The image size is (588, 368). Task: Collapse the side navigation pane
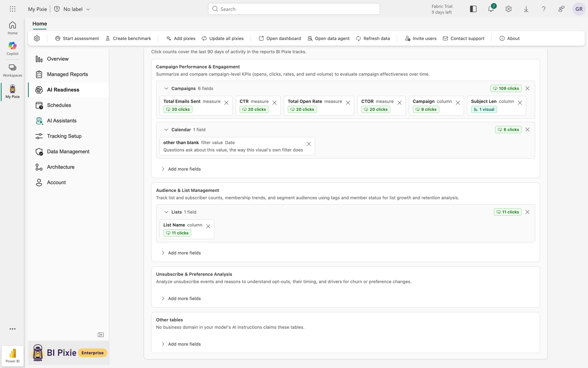pyautogui.click(x=101, y=335)
